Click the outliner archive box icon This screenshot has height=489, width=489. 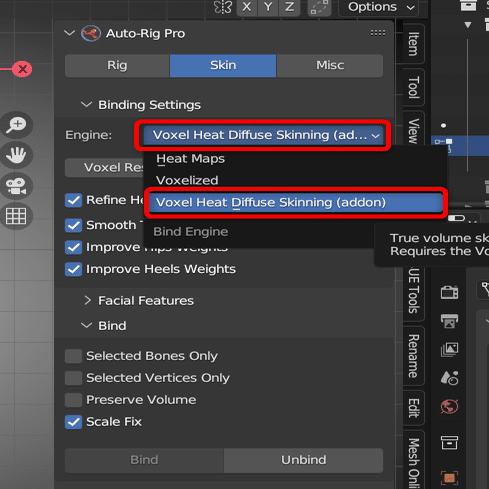(x=468, y=5)
